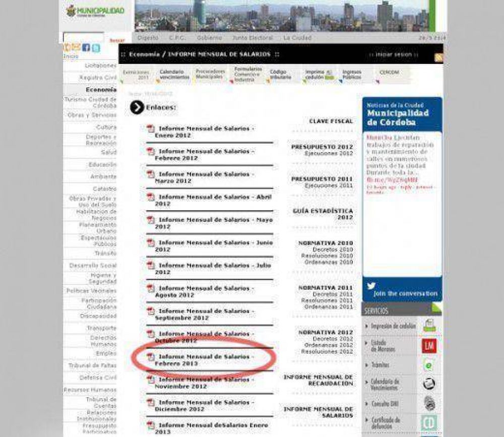This screenshot has width=504, height=437.
Task: Select Licitaciones in the left sidebar
Action: 100,66
